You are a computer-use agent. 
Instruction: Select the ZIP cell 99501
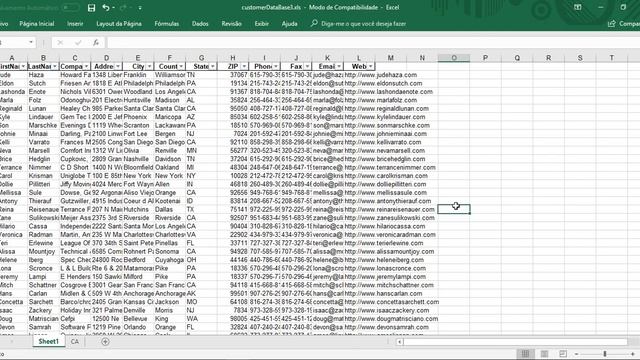pos(233,293)
